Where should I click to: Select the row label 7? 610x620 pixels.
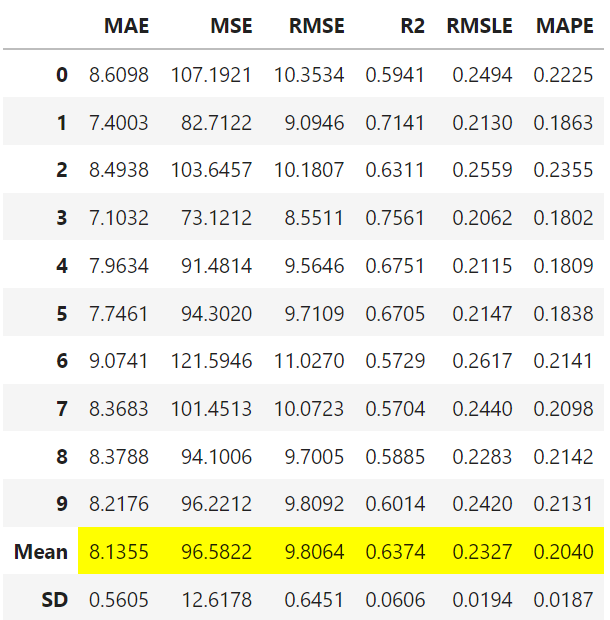(62, 409)
